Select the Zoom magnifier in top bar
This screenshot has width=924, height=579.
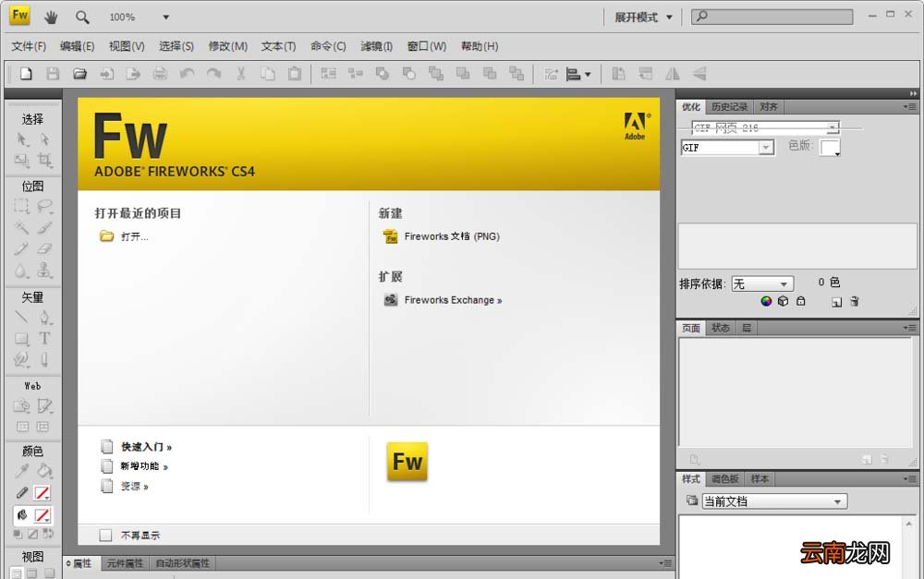[82, 17]
